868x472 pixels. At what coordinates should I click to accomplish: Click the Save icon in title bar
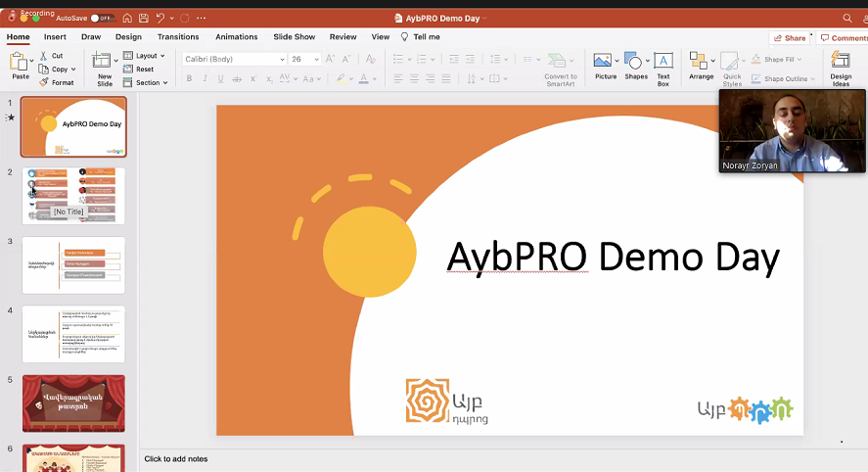point(144,19)
